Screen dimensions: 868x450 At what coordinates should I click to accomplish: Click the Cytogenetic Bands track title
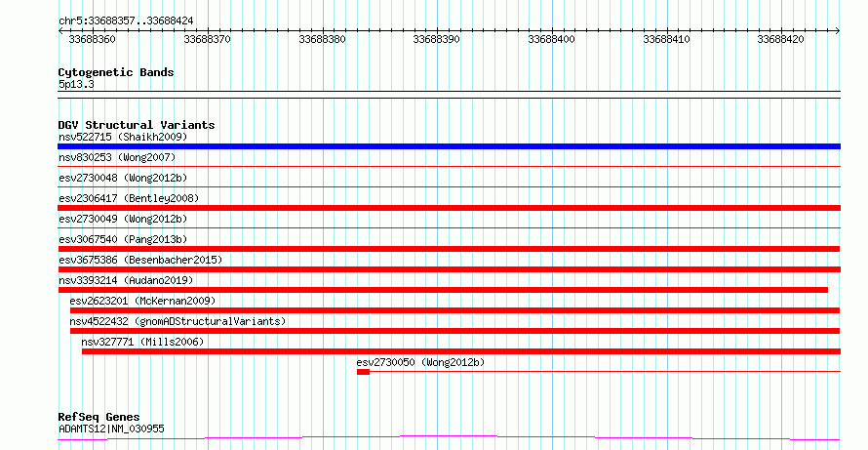[116, 72]
